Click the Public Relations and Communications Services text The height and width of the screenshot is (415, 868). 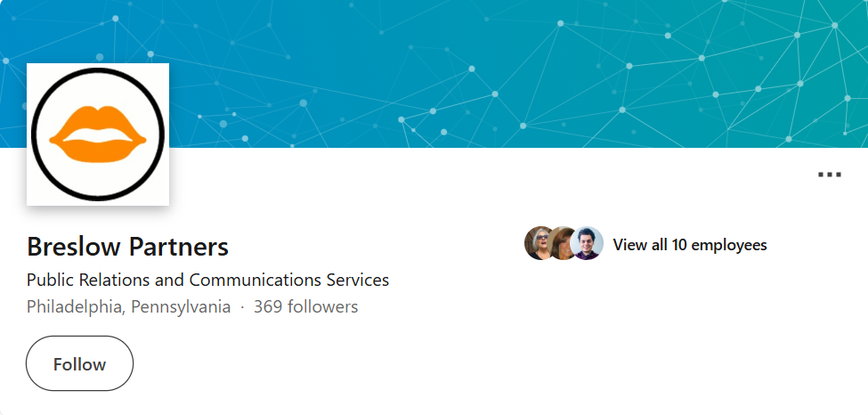(x=207, y=280)
